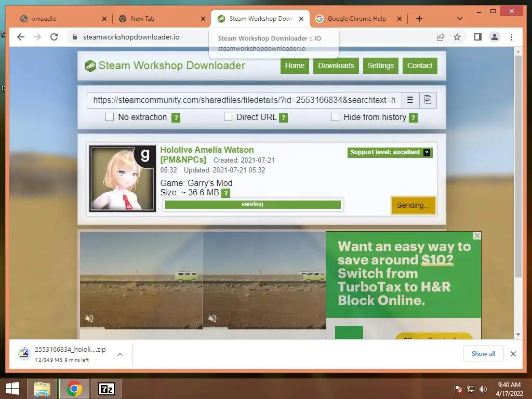Open the Home page button
The height and width of the screenshot is (399, 532).
click(295, 65)
